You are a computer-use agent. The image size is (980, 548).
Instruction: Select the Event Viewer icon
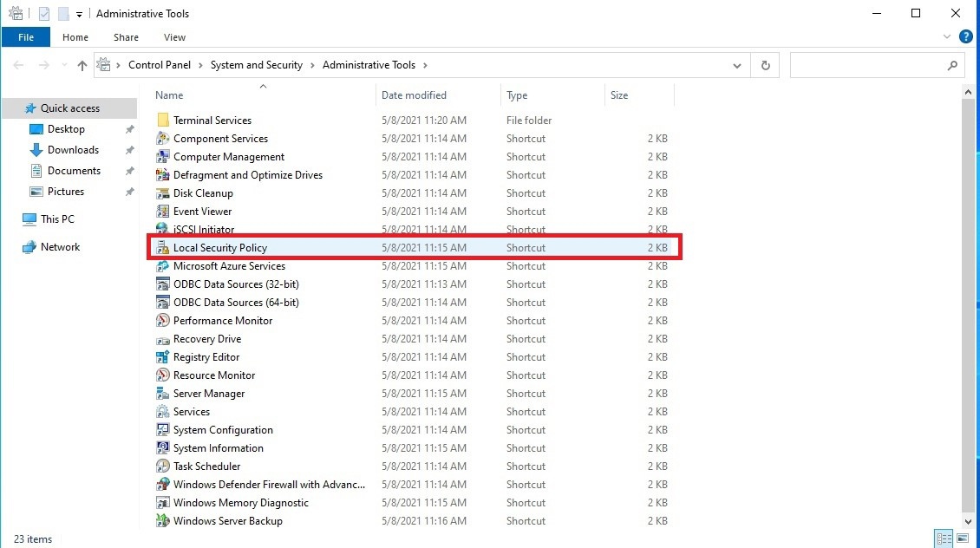pyautogui.click(x=162, y=212)
